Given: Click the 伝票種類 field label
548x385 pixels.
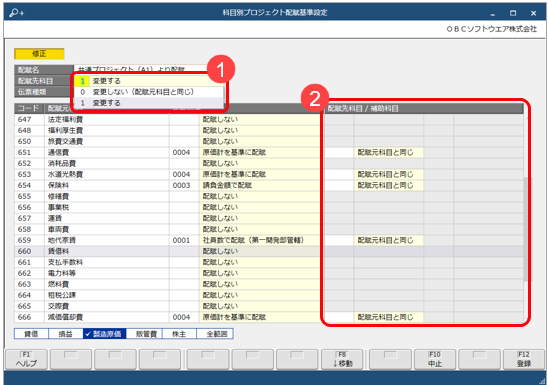Looking at the screenshot, I should tap(44, 92).
